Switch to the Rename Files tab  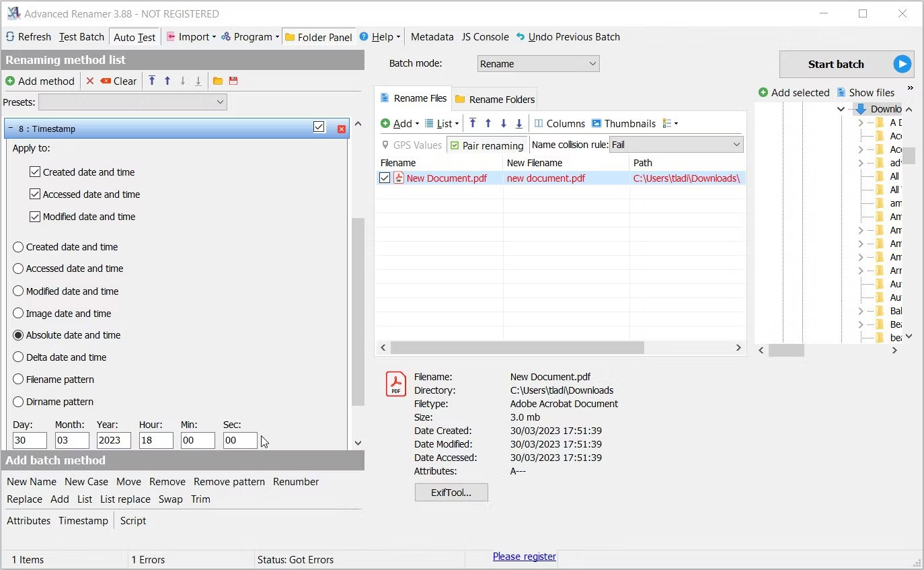click(x=414, y=98)
